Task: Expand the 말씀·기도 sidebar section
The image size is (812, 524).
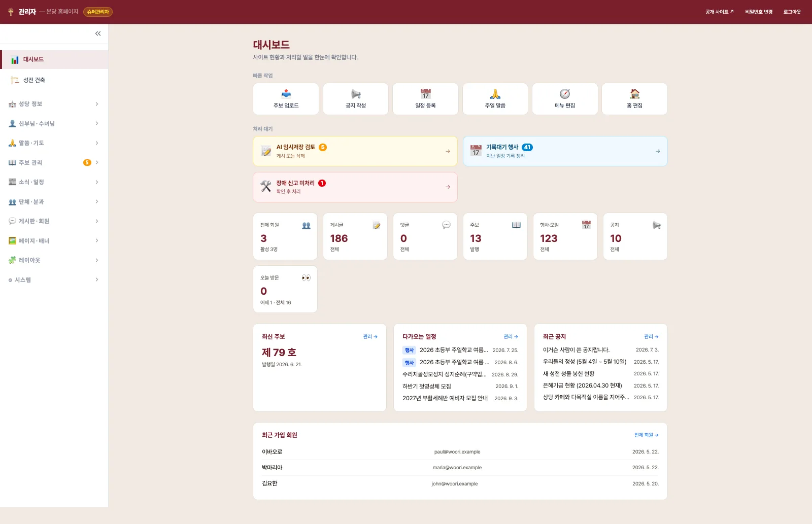Action: (x=54, y=143)
